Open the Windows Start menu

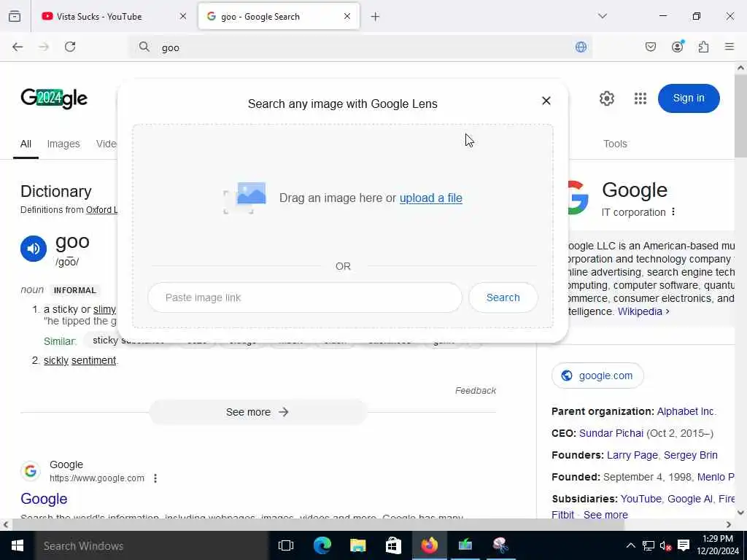point(18,545)
